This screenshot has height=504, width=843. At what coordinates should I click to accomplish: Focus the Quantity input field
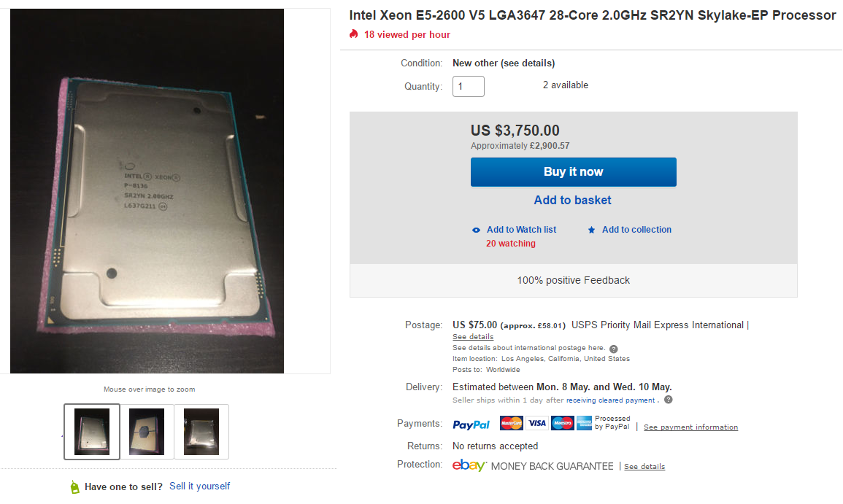[469, 86]
